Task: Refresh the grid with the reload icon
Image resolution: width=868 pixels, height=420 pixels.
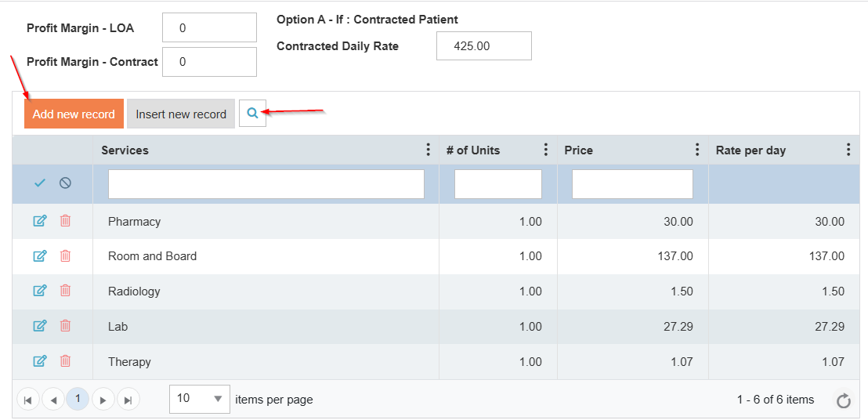Action: (844, 400)
